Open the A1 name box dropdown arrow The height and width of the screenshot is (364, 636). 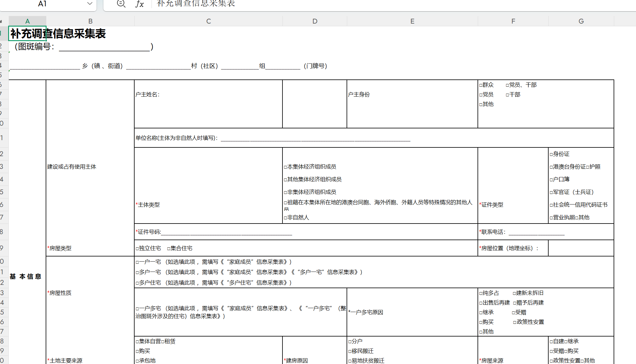(90, 4)
